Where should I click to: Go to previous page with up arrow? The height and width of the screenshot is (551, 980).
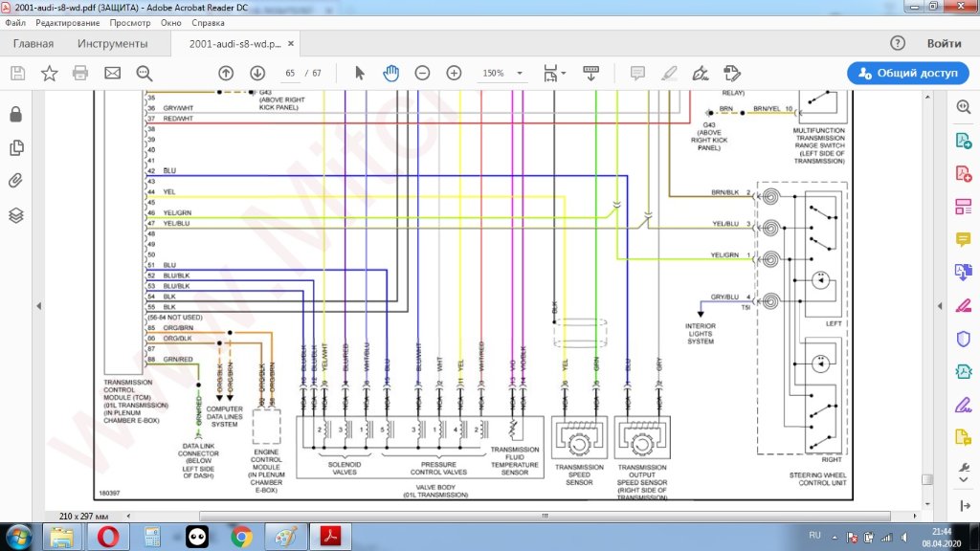coord(226,73)
